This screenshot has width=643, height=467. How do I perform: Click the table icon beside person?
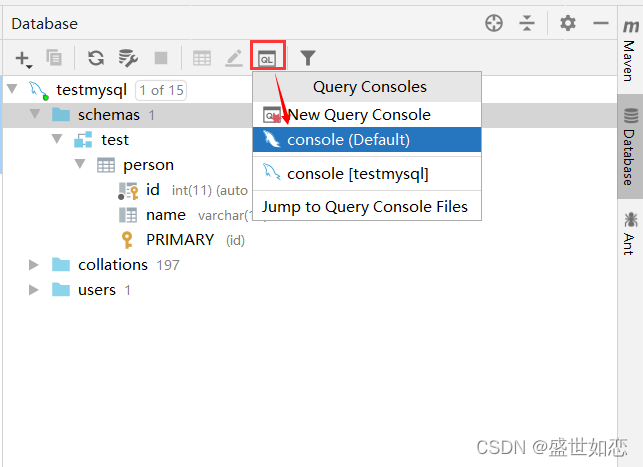click(x=106, y=165)
